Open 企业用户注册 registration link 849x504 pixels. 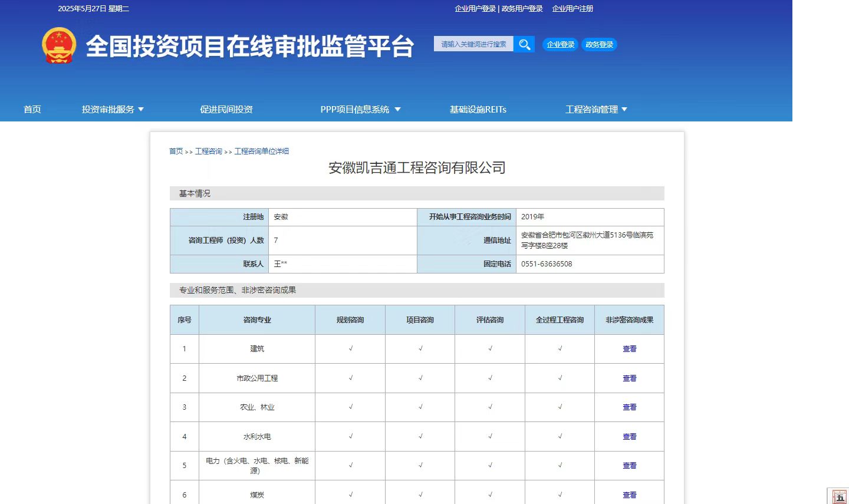tap(572, 8)
